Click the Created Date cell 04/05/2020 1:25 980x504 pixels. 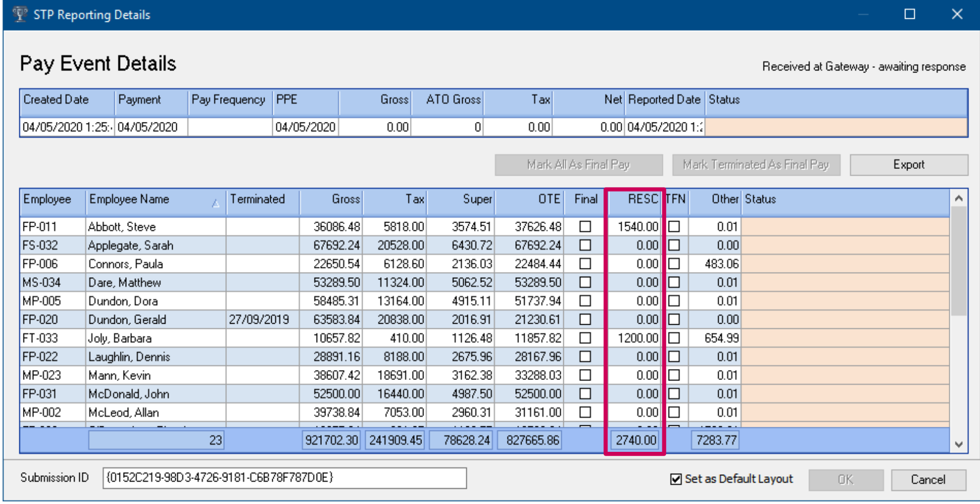pos(67,127)
